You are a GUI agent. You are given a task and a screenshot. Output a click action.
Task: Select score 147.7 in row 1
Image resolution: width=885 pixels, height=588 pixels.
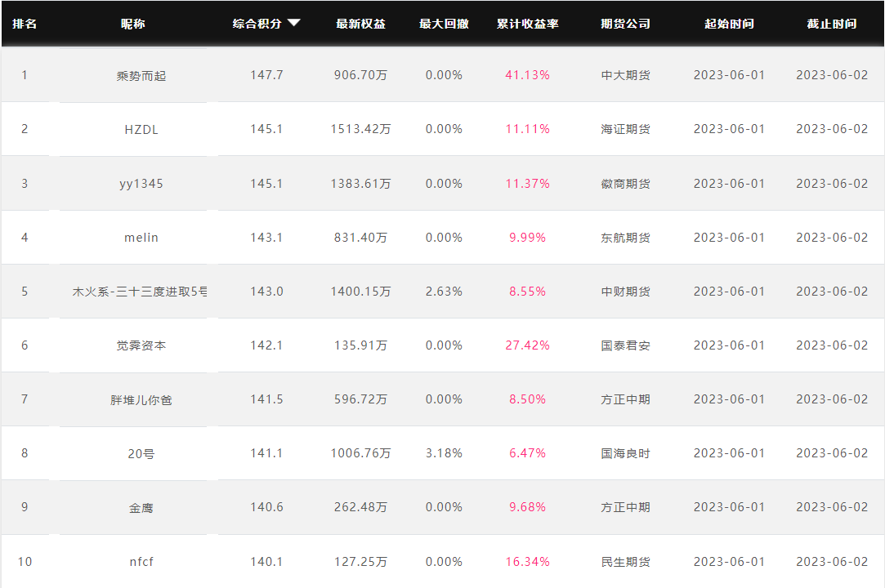click(266, 75)
